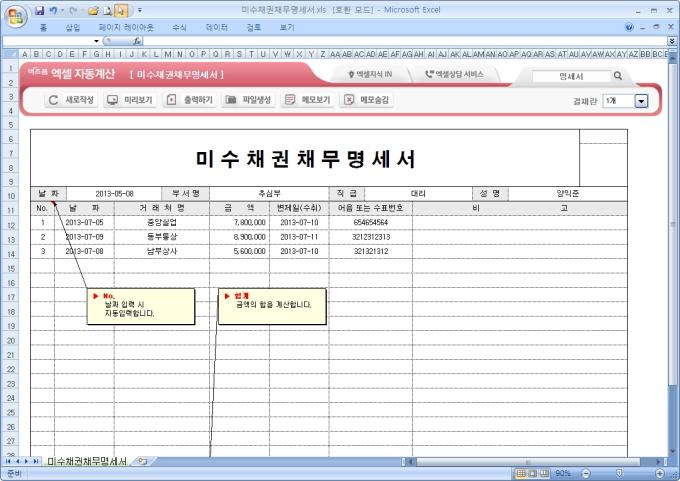
Task: Select the rank cell 대리
Action: point(418,193)
